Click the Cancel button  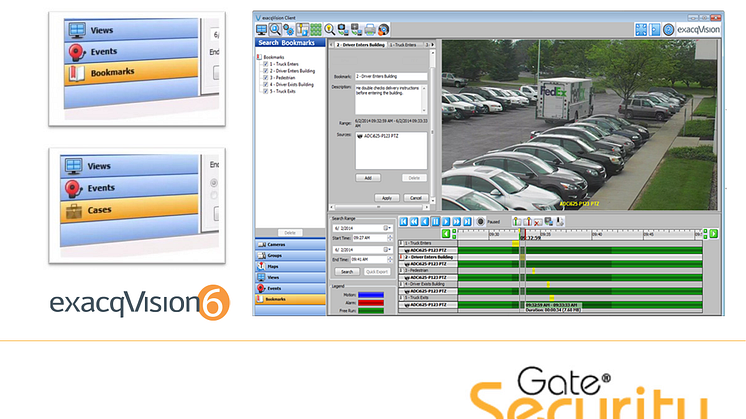(x=416, y=198)
